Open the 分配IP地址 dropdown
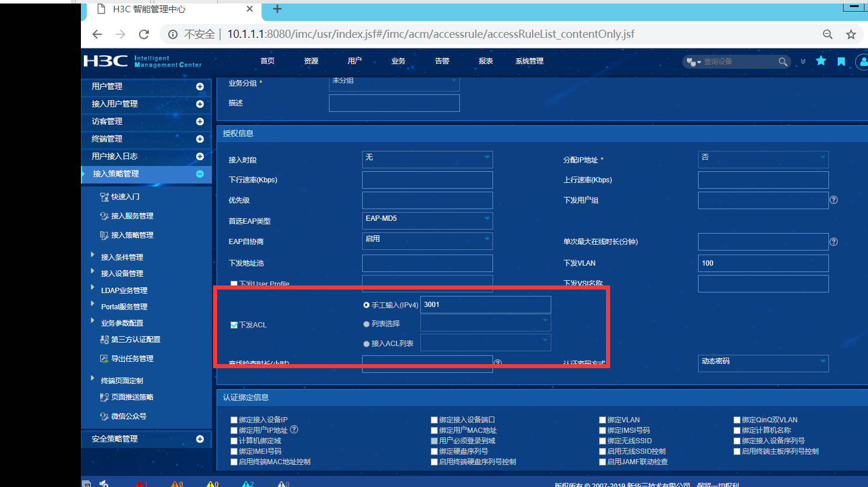 point(763,159)
